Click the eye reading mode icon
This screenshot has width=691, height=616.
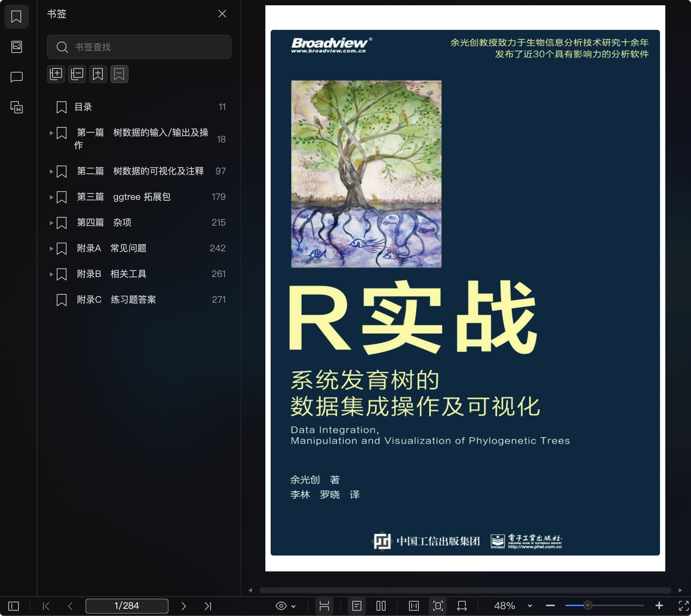tap(281, 606)
